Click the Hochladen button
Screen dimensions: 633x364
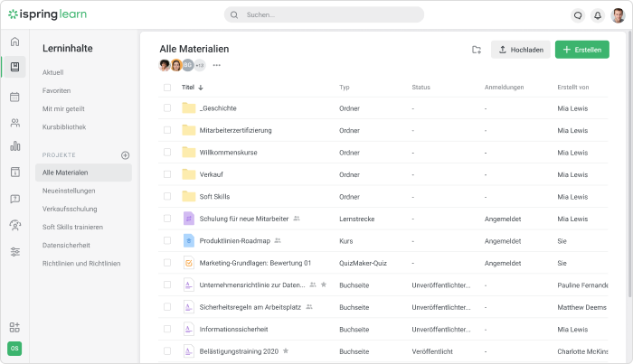521,50
